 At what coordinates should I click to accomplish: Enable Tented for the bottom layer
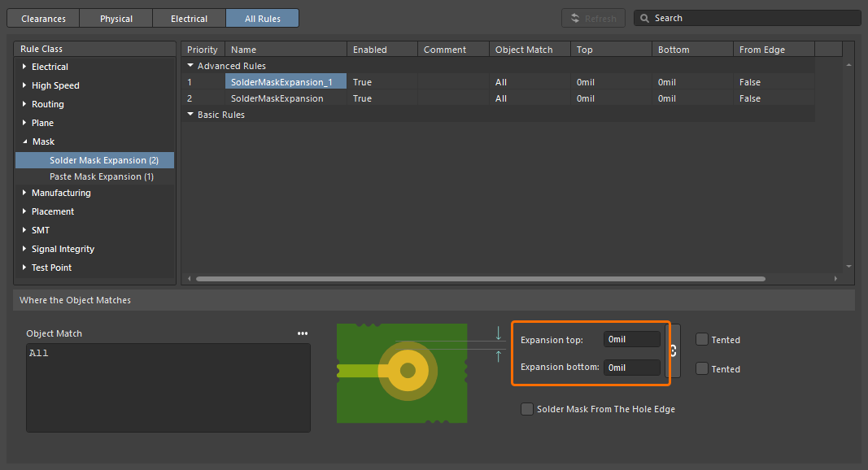(x=701, y=368)
